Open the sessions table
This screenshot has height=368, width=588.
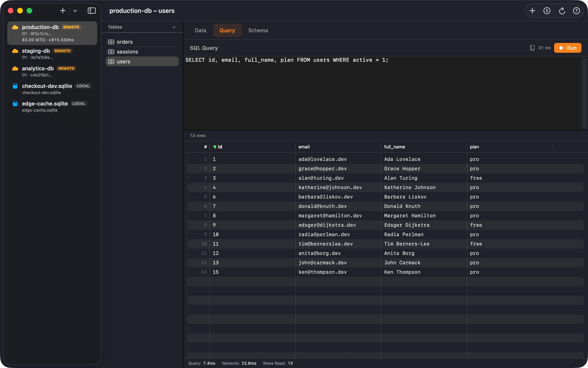[142, 52]
